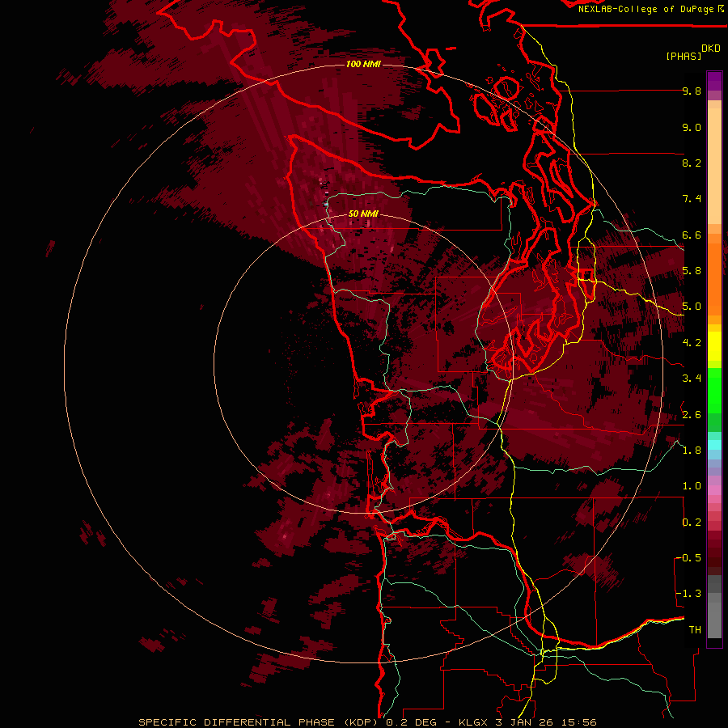Select the 9.0 scale value
The height and width of the screenshot is (728, 728).
(x=692, y=127)
